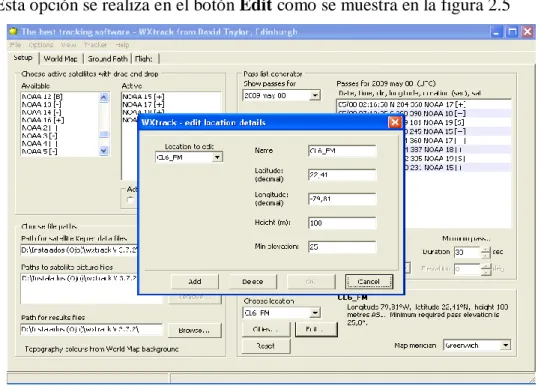Select NOAA 5 [-] in Available list
Viewport: 541px width, 389px height.
point(39,152)
